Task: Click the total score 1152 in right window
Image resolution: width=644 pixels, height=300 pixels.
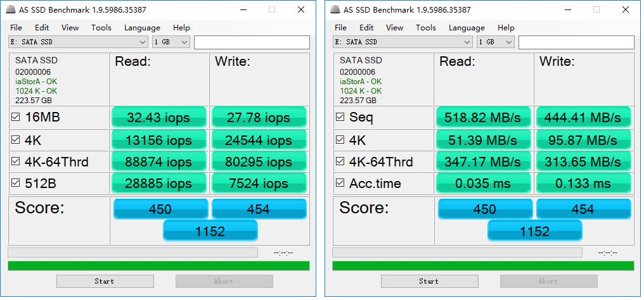Action: click(x=535, y=231)
